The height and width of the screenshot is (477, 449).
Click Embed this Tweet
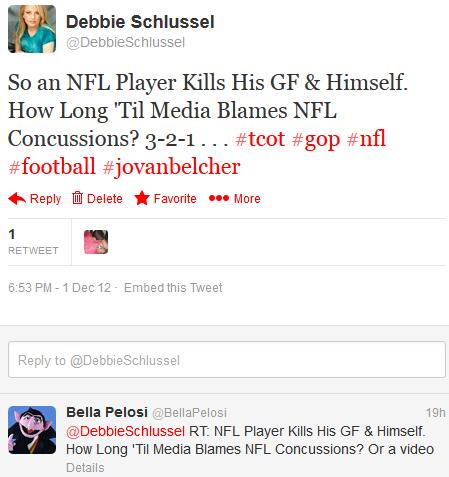173,288
